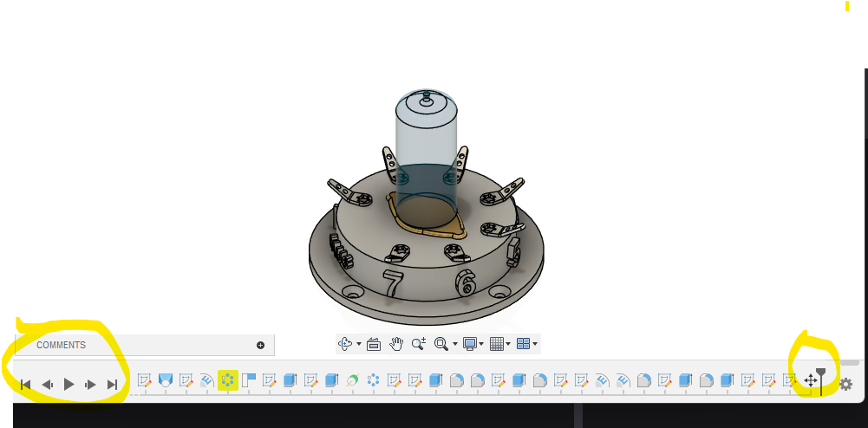This screenshot has width=868, height=428.
Task: Open the Viewports layout icon
Action: click(523, 344)
